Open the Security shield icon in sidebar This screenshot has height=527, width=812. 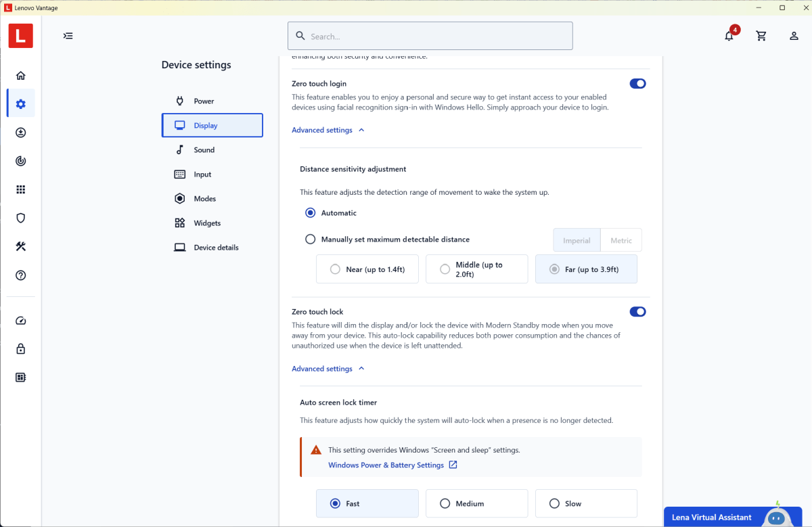point(20,218)
